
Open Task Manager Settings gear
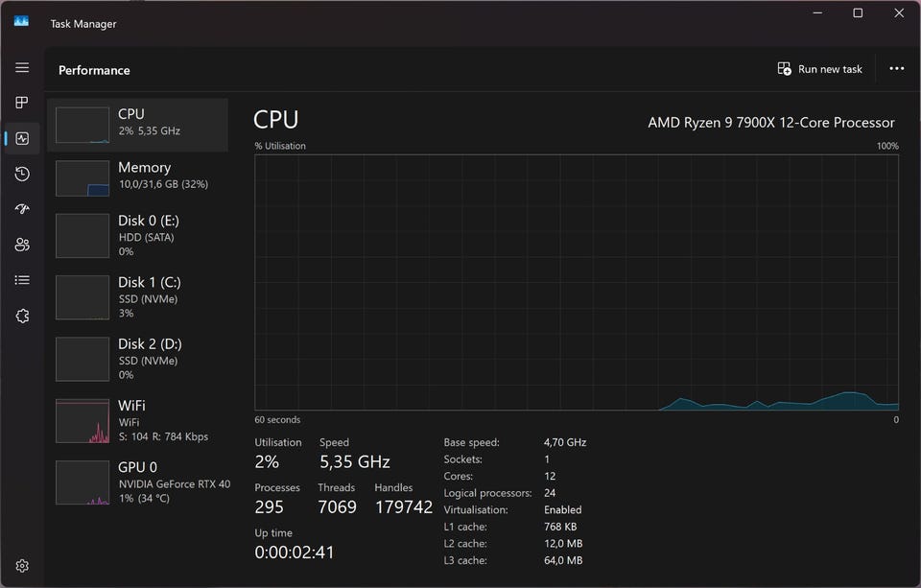[22, 566]
